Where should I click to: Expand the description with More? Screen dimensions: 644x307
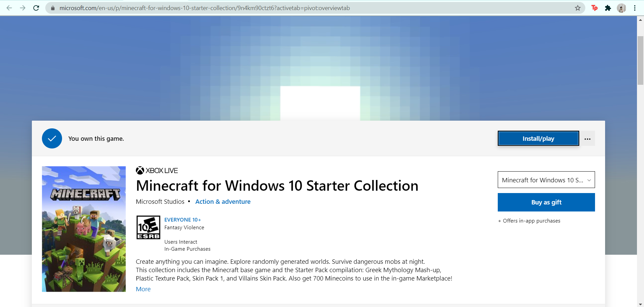pyautogui.click(x=143, y=289)
